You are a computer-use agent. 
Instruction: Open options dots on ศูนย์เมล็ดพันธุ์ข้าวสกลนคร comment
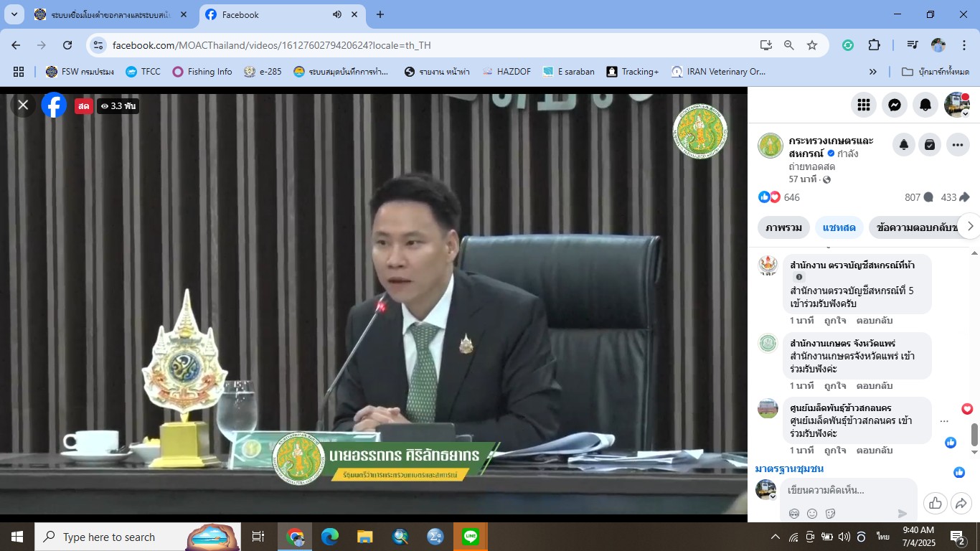point(944,421)
